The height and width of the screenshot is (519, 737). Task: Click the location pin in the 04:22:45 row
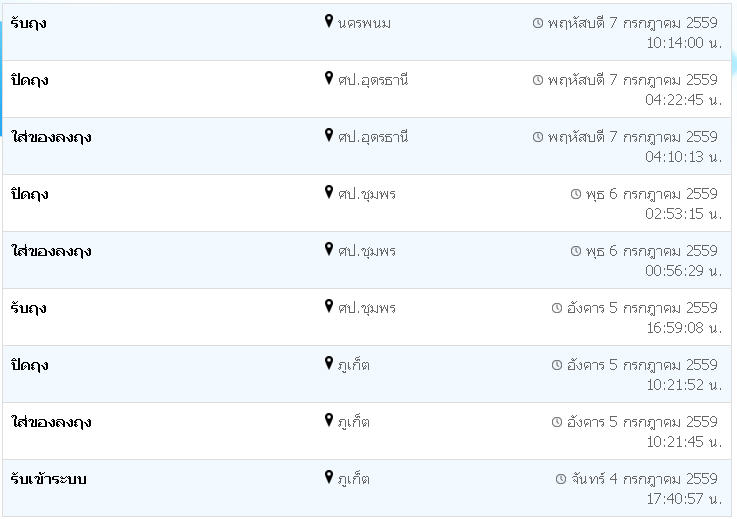329,79
